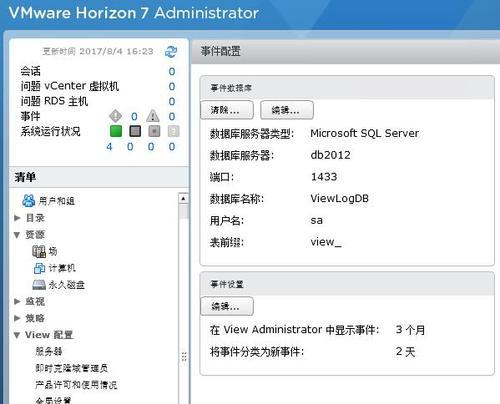Open the 问题 vCenter 虚拟机 count link

(x=172, y=86)
